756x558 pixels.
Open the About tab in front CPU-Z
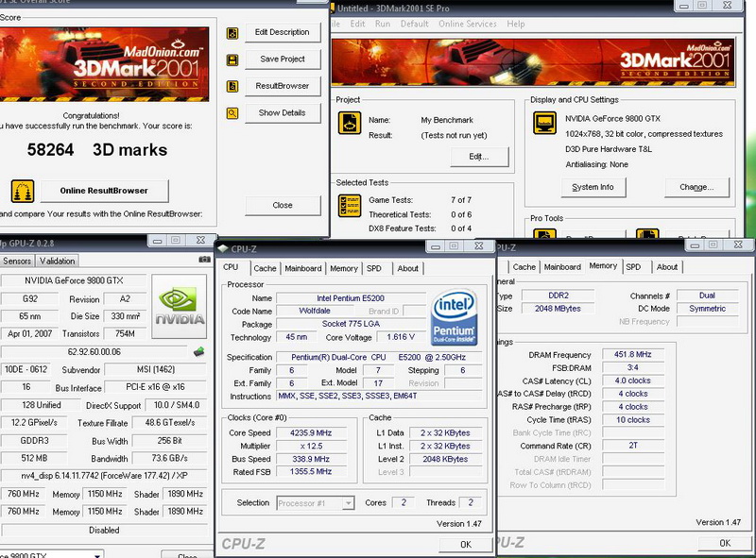pos(408,268)
